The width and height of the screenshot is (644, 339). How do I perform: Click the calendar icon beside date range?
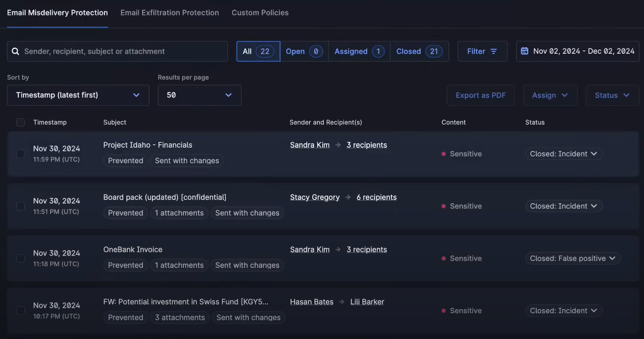(x=524, y=51)
